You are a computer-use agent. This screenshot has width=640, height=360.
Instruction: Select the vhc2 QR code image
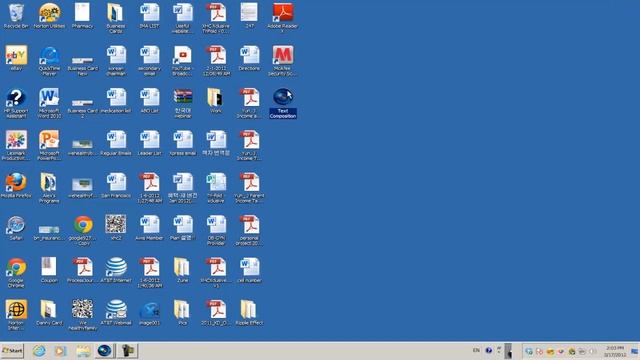coord(116,228)
